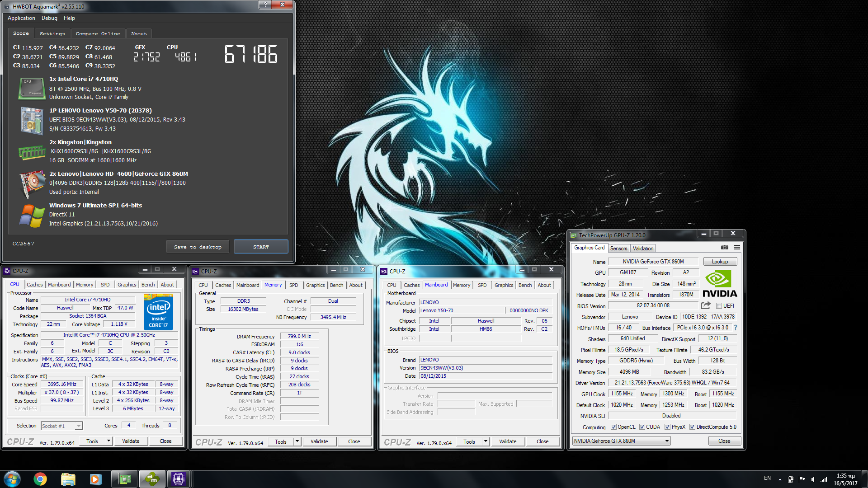
Task: Open the Validation tab in GPU-Z
Action: [643, 249]
